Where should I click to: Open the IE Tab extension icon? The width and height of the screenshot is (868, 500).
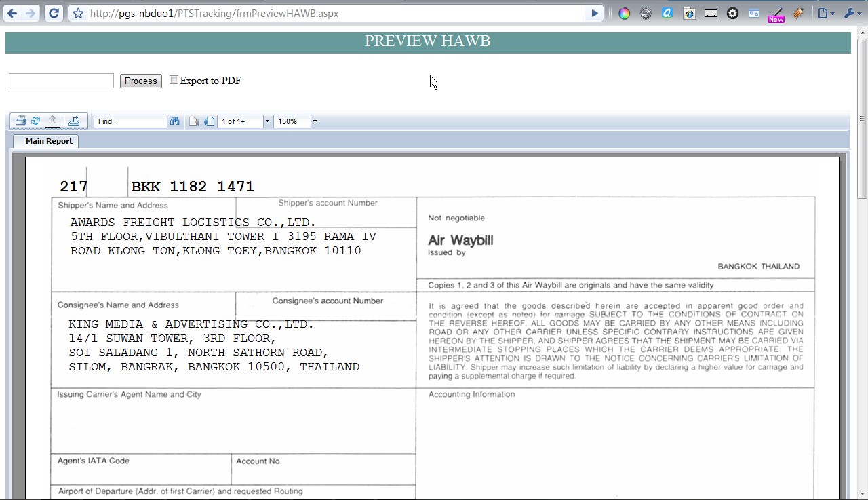click(x=689, y=13)
